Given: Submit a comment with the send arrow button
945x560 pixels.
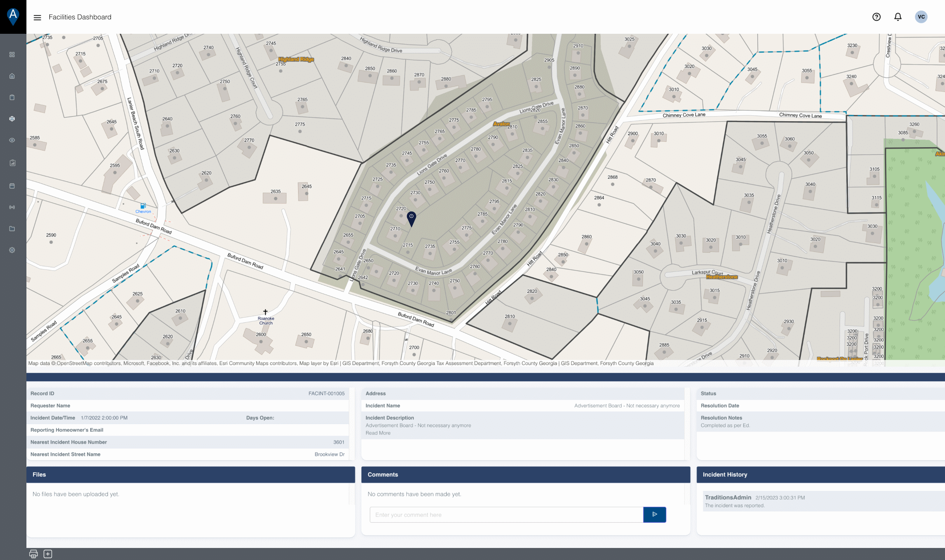Looking at the screenshot, I should point(655,515).
